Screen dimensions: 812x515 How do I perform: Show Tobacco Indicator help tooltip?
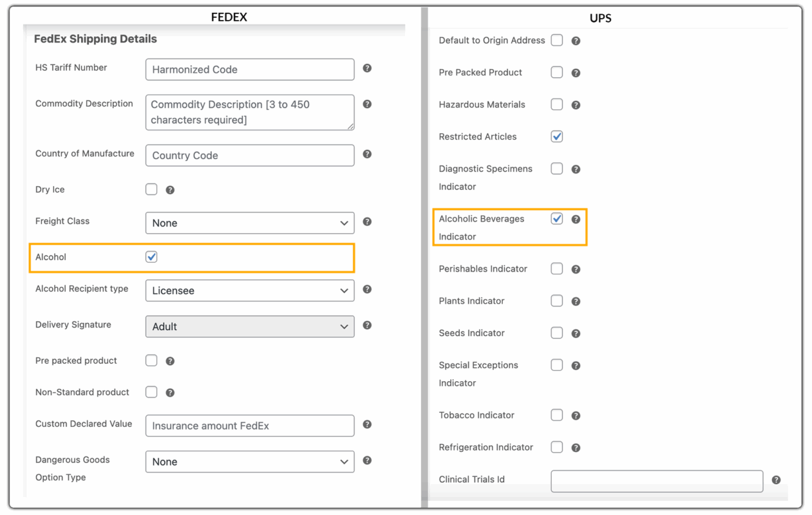(576, 416)
